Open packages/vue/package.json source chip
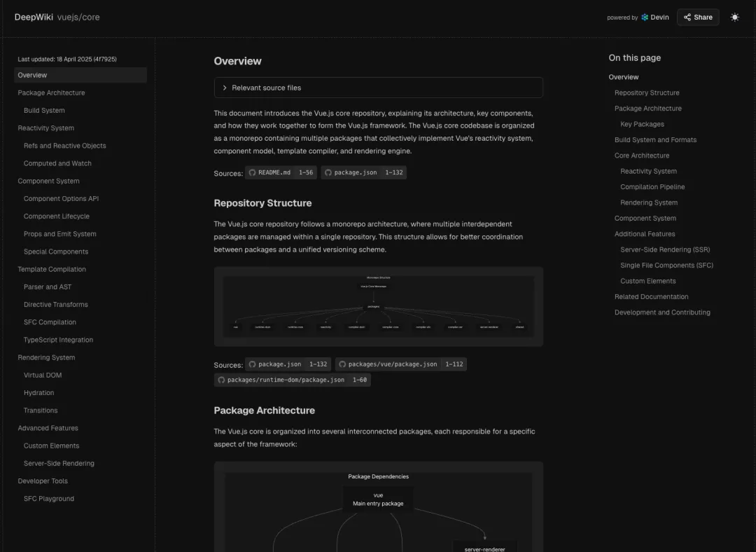The height and width of the screenshot is (552, 756). 400,364
